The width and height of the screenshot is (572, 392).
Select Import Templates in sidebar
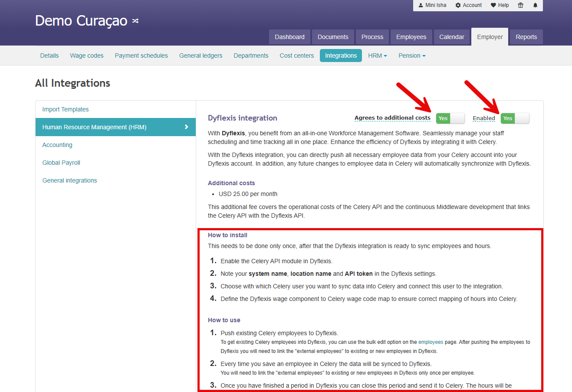pos(115,109)
